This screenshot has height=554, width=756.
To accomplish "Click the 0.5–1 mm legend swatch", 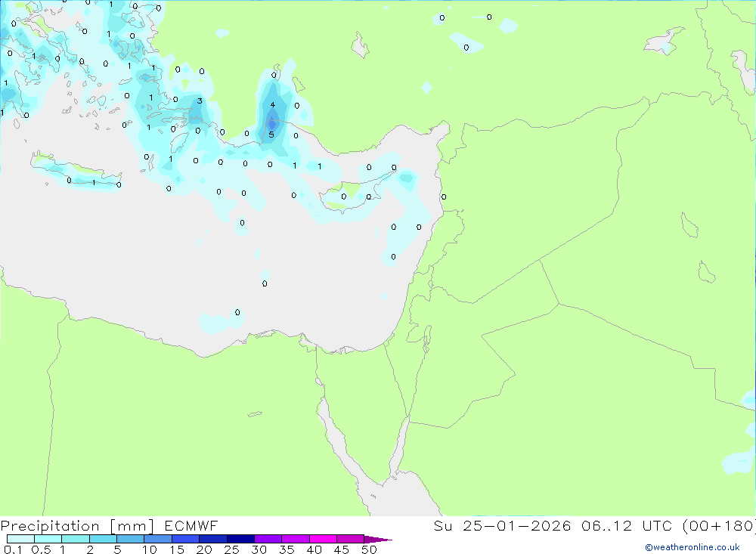I will click(x=48, y=539).
